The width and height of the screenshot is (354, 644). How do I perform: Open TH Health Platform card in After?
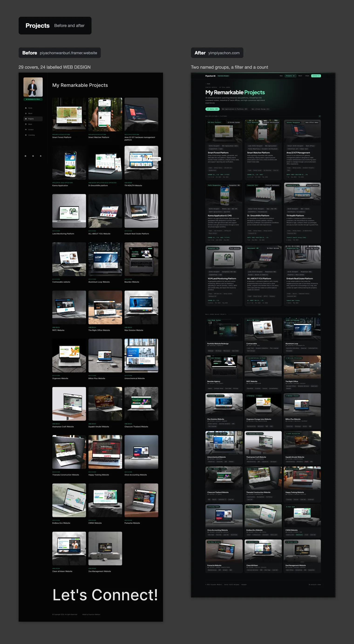(302, 213)
